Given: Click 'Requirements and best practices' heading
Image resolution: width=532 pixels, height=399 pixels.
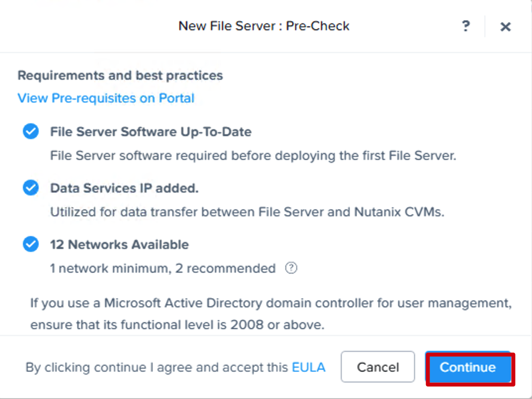Looking at the screenshot, I should click(120, 75).
